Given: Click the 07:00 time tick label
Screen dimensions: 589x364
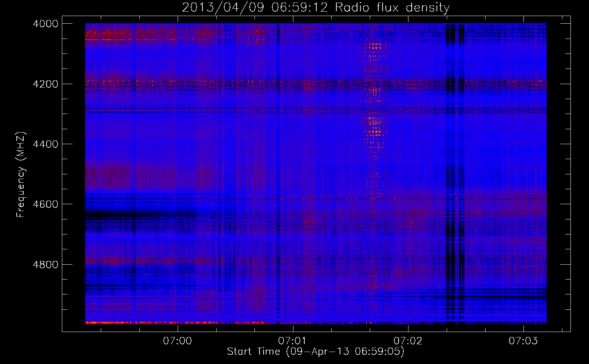Looking at the screenshot, I should coord(177,341).
